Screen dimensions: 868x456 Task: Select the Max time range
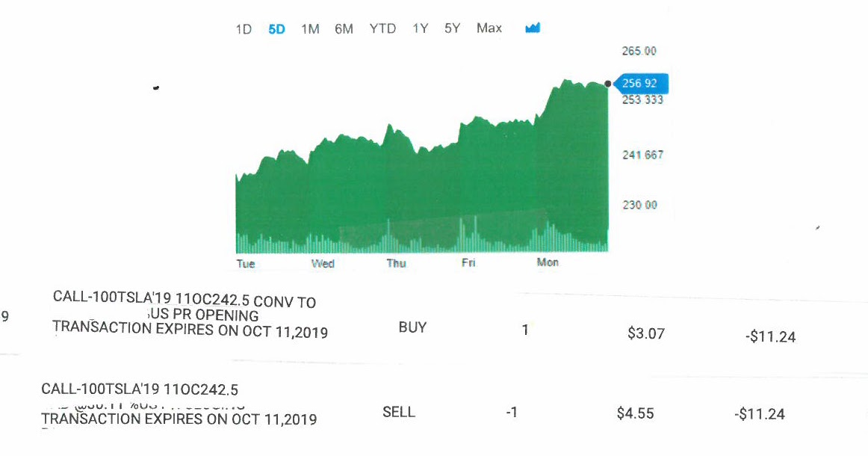click(489, 28)
